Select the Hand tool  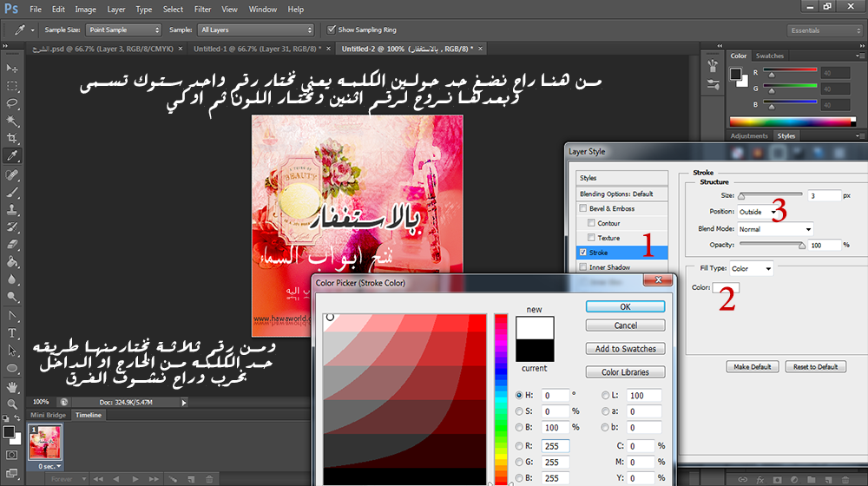(12, 386)
